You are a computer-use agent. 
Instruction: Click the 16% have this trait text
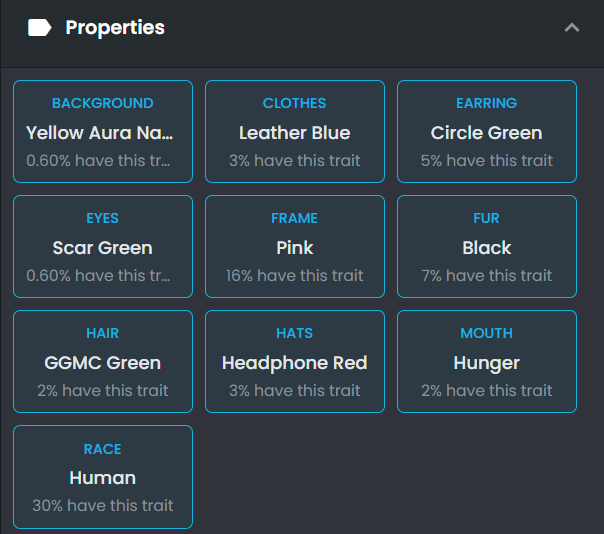tap(295, 276)
